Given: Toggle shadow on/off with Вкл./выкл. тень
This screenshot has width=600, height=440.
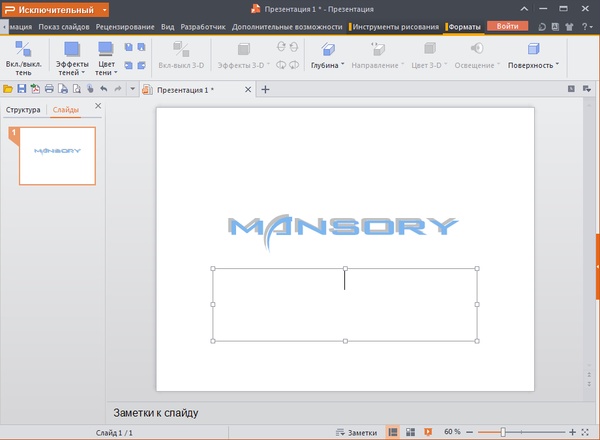Looking at the screenshot, I should pyautogui.click(x=24, y=55).
